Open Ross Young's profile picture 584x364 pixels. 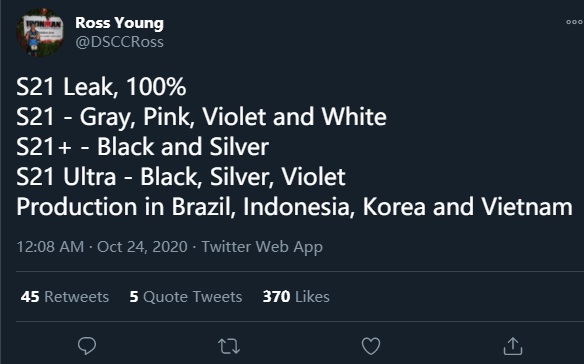coord(39,33)
